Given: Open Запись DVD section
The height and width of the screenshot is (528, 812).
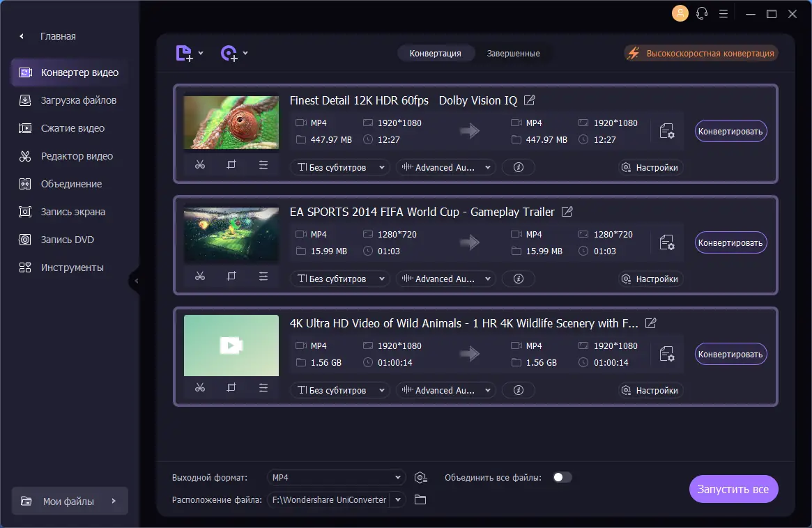Looking at the screenshot, I should (70, 240).
